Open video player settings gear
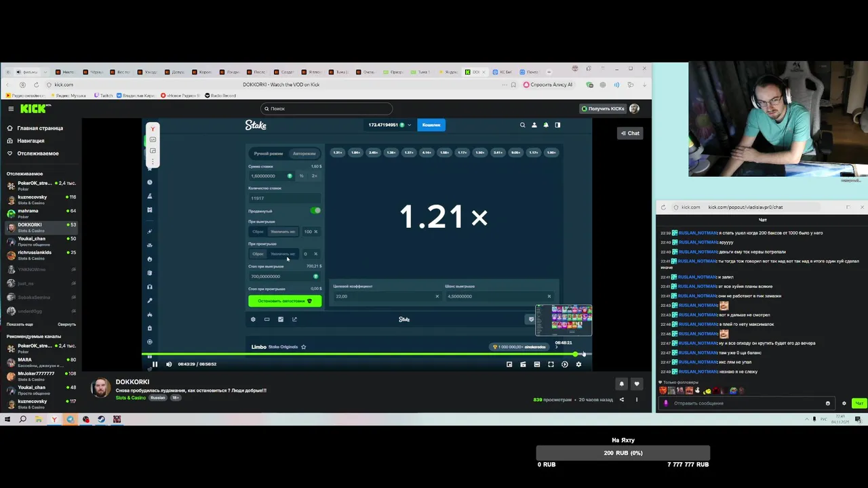 click(x=578, y=365)
